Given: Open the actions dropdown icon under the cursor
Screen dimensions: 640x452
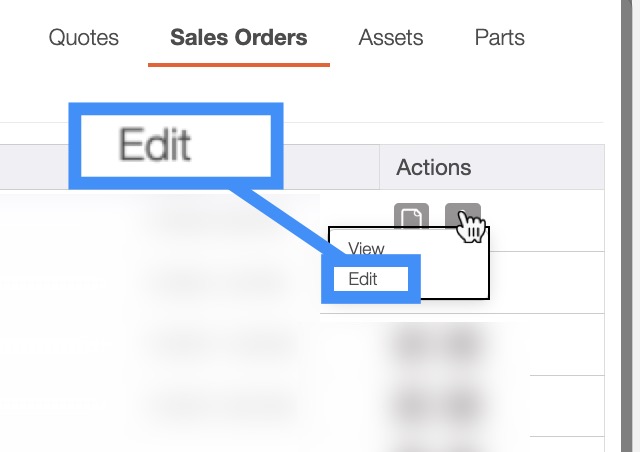Looking at the screenshot, I should pyautogui.click(x=462, y=218).
